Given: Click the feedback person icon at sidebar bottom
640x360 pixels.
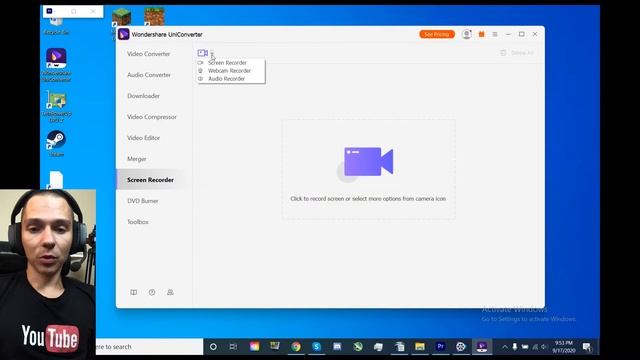Looking at the screenshot, I should click(x=170, y=292).
